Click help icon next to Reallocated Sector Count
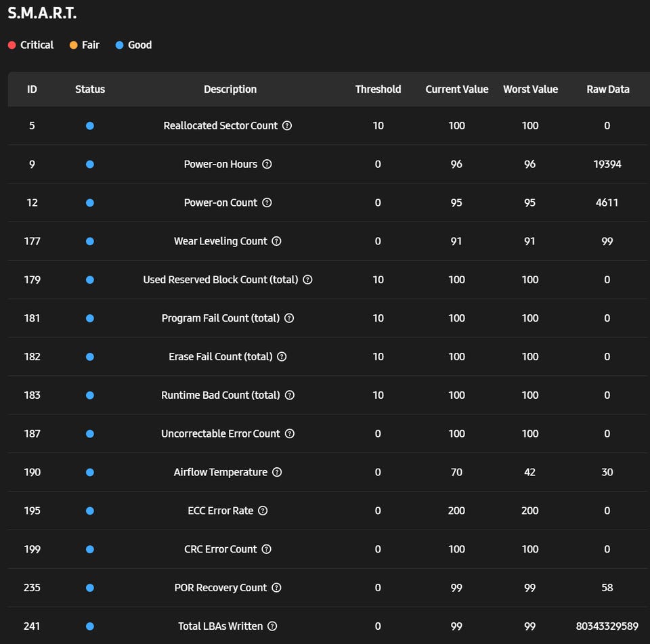Viewport: 650px width, 644px height. pos(287,126)
